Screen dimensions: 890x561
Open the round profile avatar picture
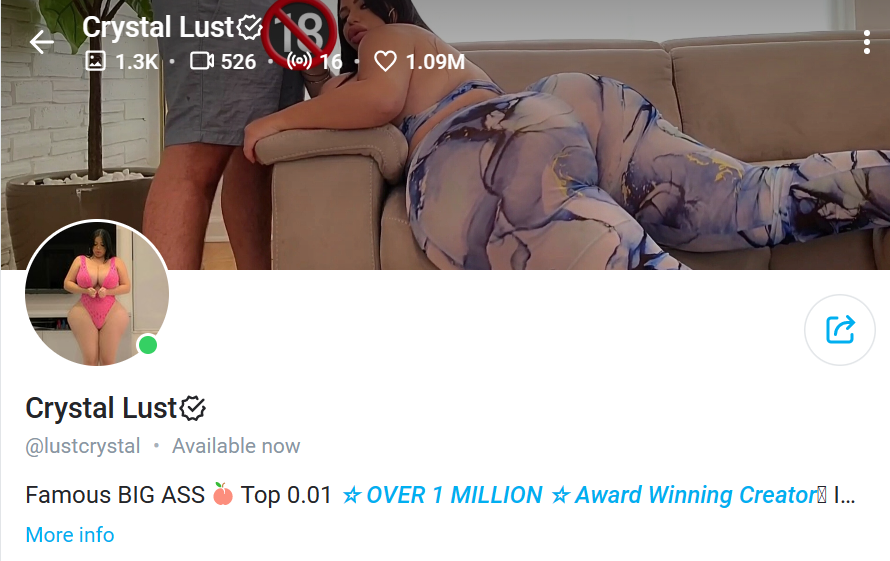[97, 293]
